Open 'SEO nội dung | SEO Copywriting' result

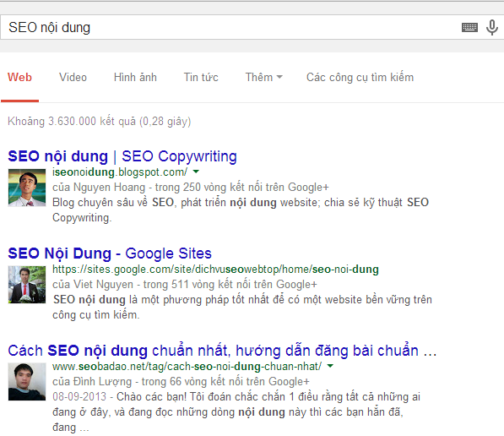(122, 156)
